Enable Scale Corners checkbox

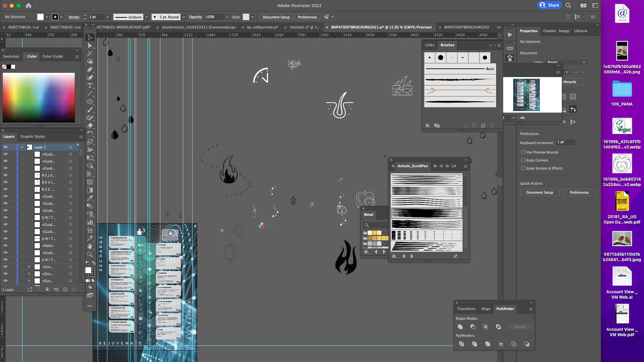[x=523, y=160]
